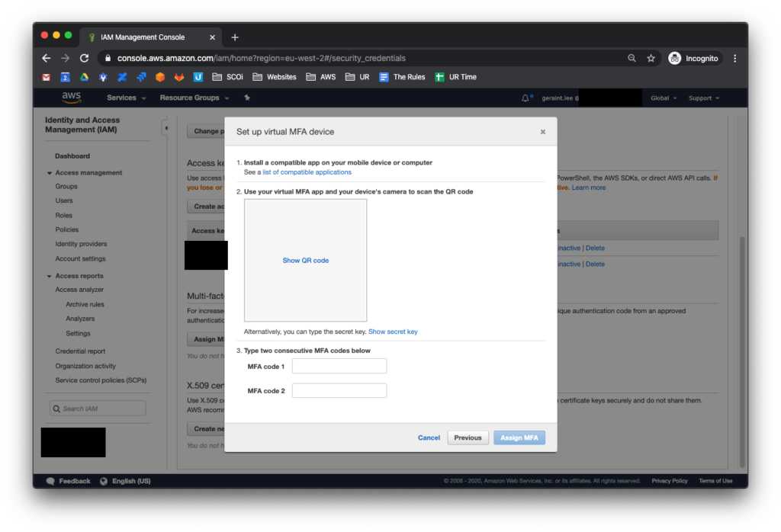Click the Feedback speech bubble icon
Screen dimensions: 781x532
coord(50,481)
